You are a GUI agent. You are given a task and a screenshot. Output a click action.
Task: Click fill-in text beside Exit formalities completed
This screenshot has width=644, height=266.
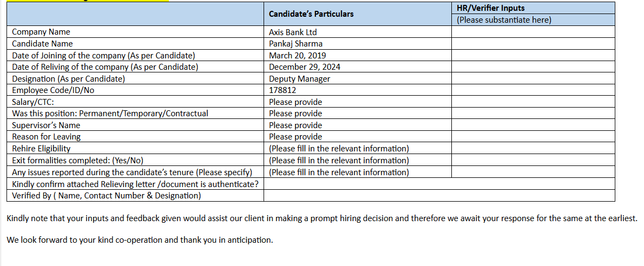point(339,160)
